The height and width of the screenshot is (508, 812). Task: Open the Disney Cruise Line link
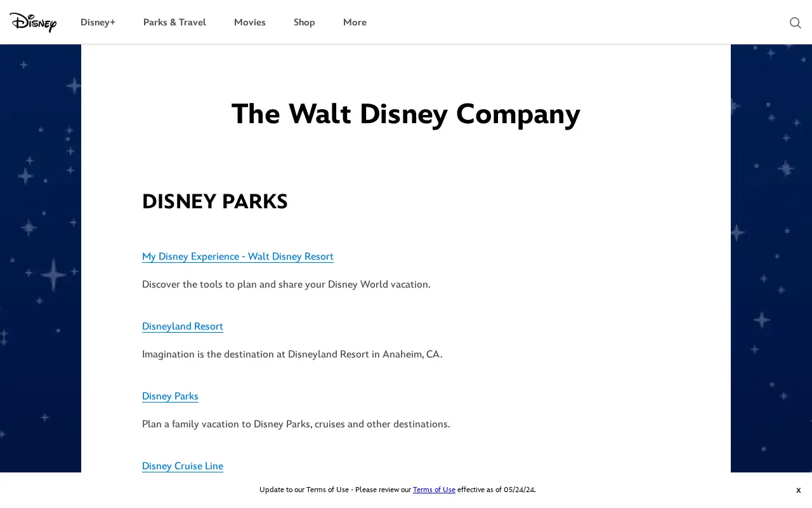pyautogui.click(x=183, y=466)
